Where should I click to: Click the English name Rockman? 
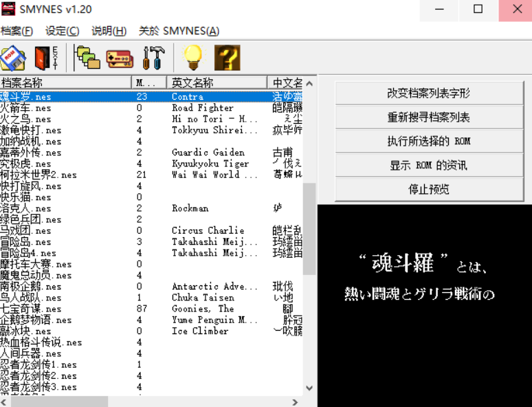click(190, 208)
